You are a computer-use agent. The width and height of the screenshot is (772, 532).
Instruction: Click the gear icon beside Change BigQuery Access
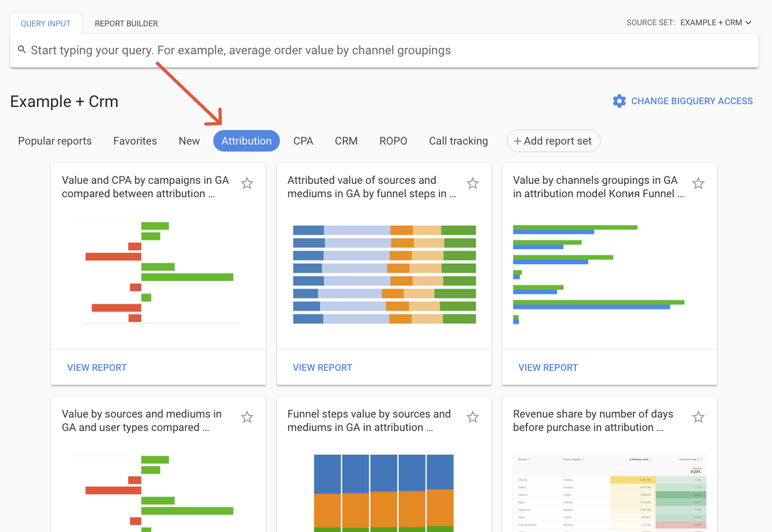[x=619, y=101]
